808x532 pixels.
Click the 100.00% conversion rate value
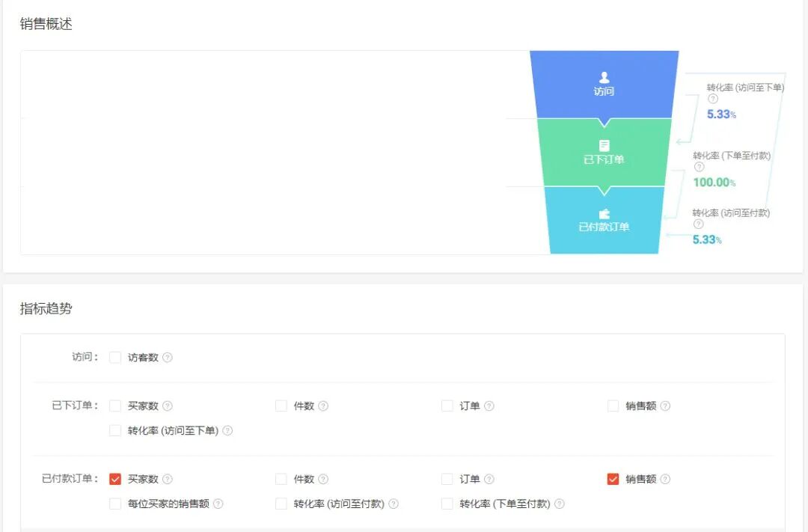(710, 182)
